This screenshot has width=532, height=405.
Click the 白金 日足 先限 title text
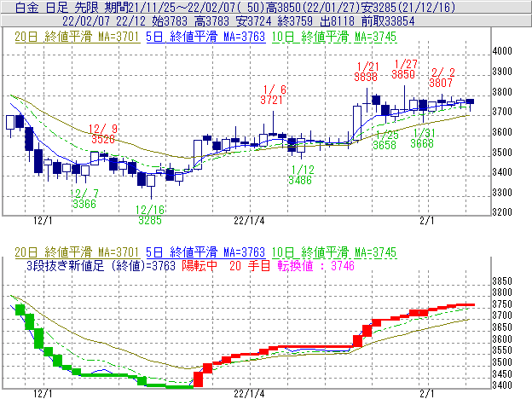(x=57, y=8)
